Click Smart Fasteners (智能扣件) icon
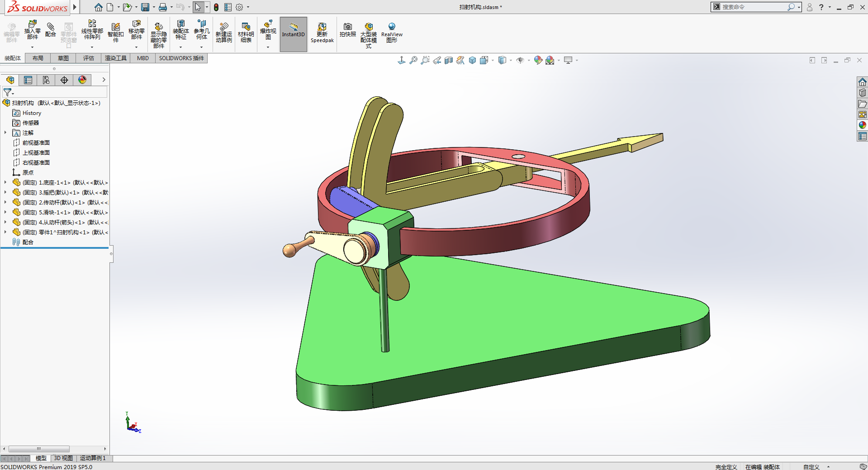 pos(115,33)
